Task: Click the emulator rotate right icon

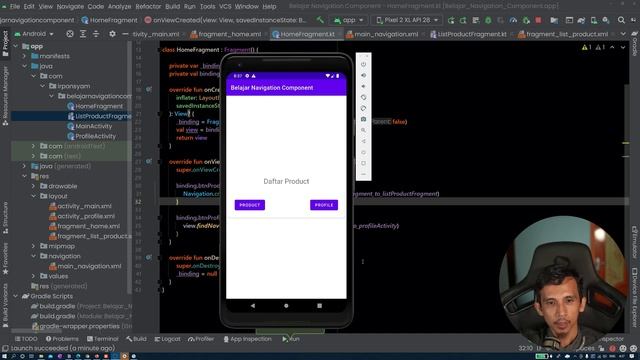Action: pos(363,108)
